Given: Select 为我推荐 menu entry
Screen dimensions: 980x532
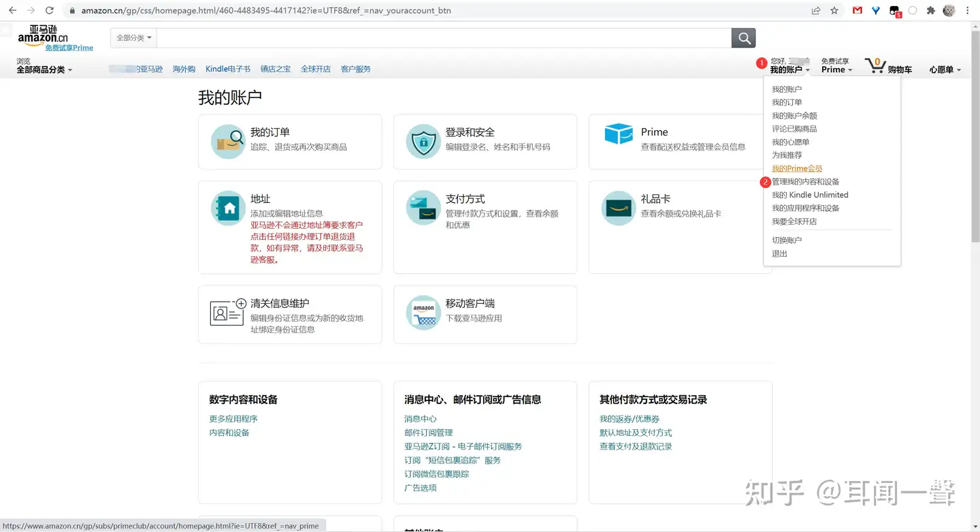Looking at the screenshot, I should point(787,155).
